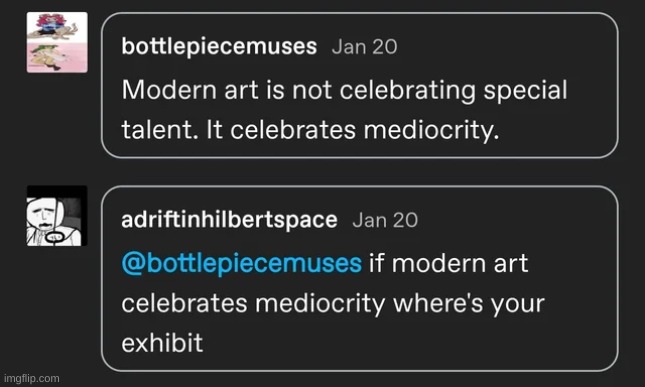
Task: Click the sad face in the second avatar
Action: (44, 215)
